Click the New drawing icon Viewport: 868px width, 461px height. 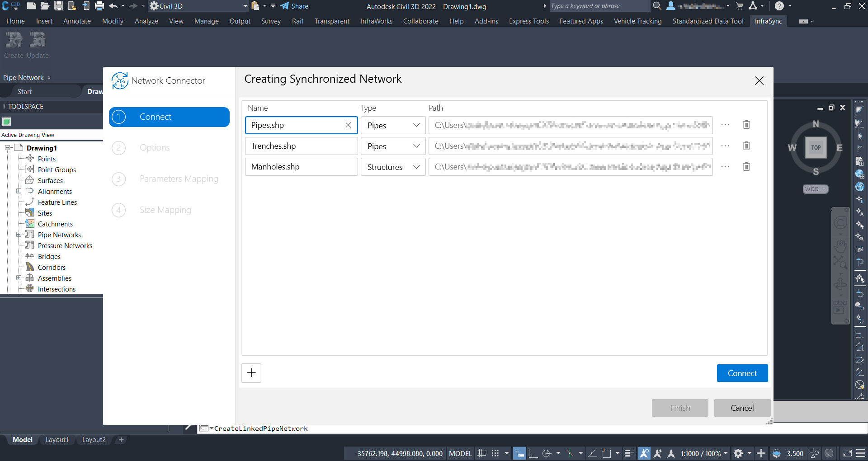pyautogui.click(x=31, y=6)
